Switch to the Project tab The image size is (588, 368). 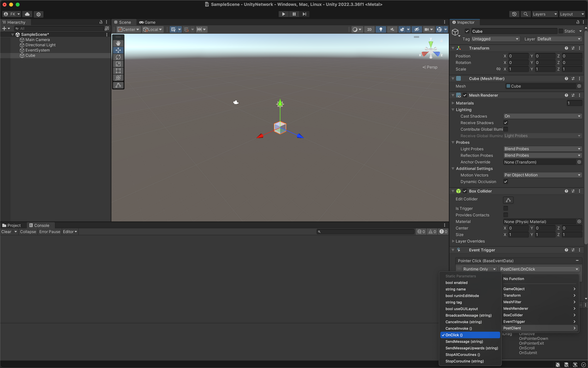12,226
